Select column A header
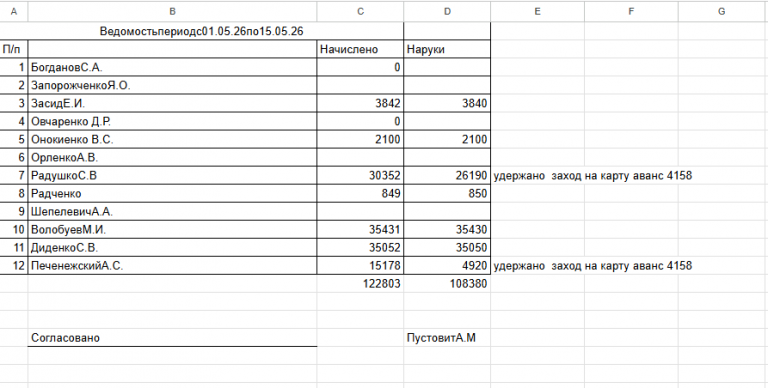 click(14, 11)
